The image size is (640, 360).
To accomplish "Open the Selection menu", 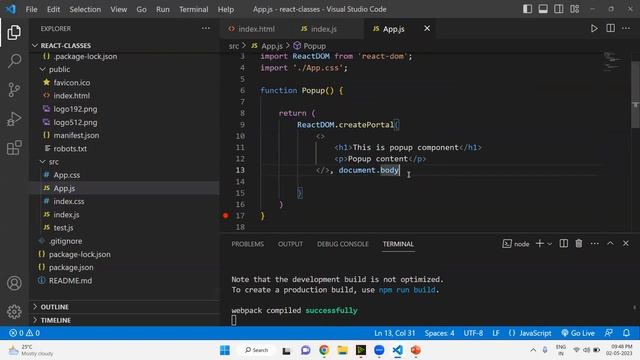I will pos(85,9).
